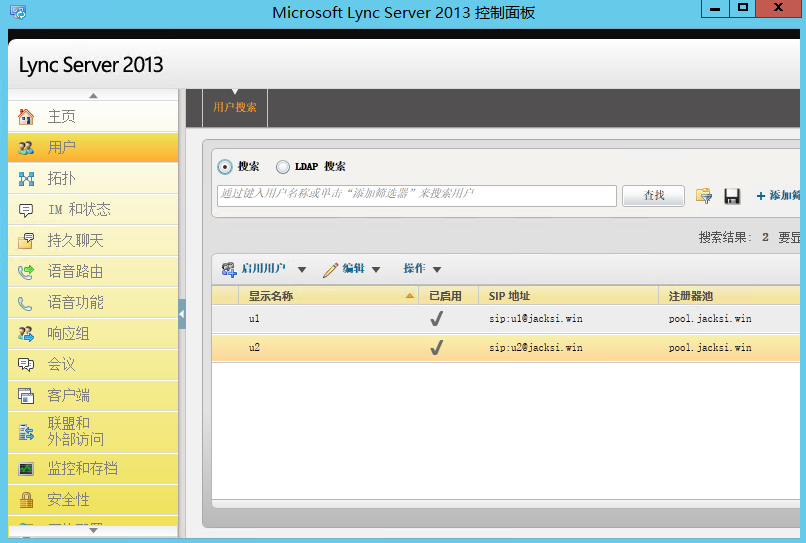Go to 主页 navigation item
The height and width of the screenshot is (543, 806).
pos(93,117)
